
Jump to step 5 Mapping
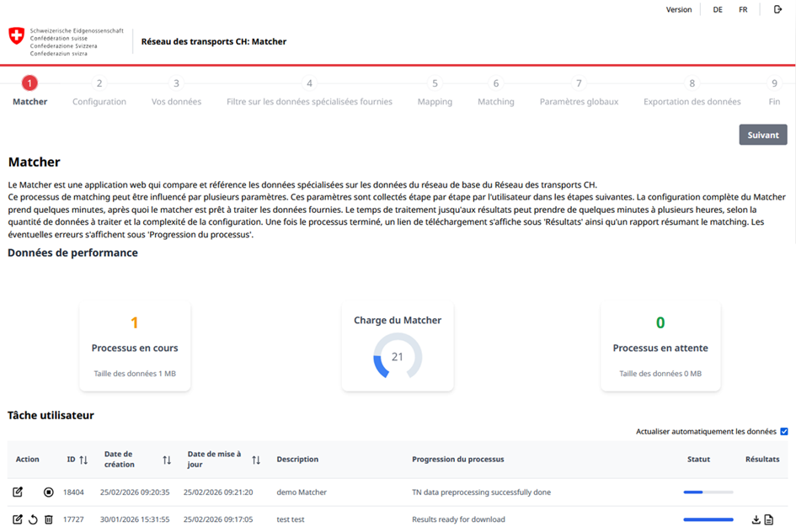(435, 84)
